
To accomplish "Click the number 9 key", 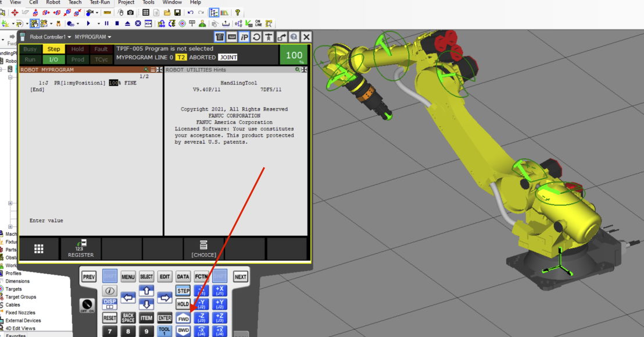I will pyautogui.click(x=146, y=331).
